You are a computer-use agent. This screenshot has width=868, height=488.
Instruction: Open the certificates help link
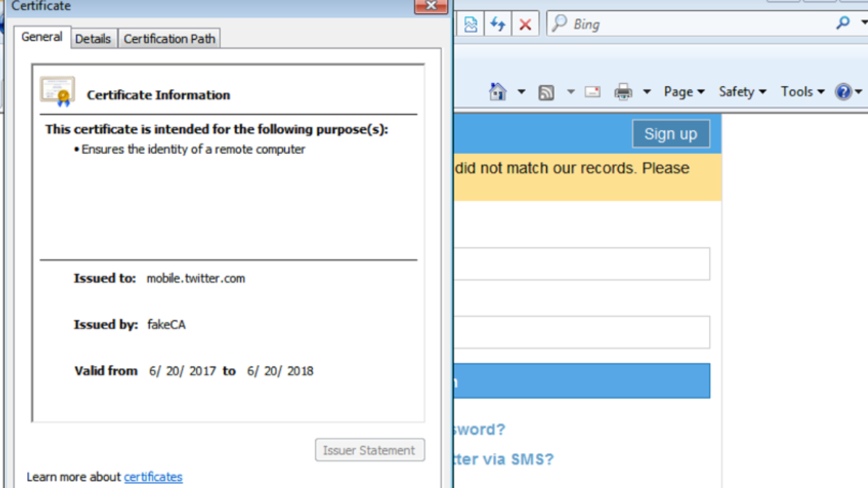pyautogui.click(x=153, y=476)
